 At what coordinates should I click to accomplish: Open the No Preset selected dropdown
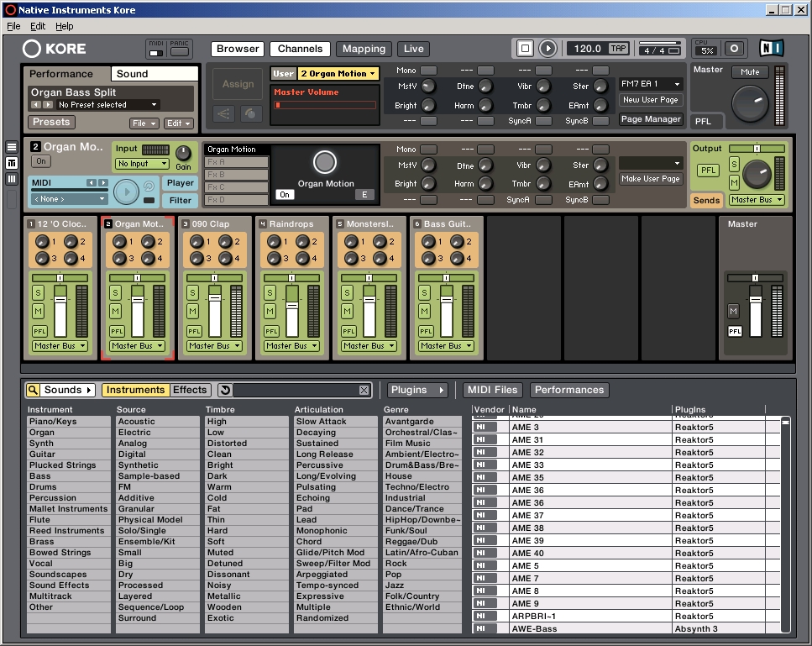click(x=107, y=105)
